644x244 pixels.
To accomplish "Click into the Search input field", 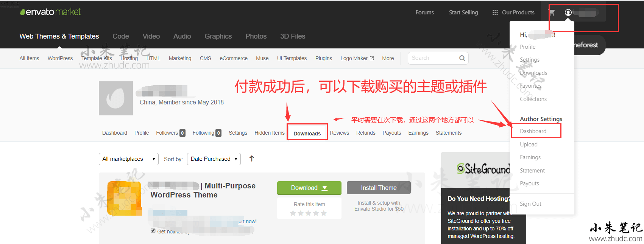I will click(433, 58).
